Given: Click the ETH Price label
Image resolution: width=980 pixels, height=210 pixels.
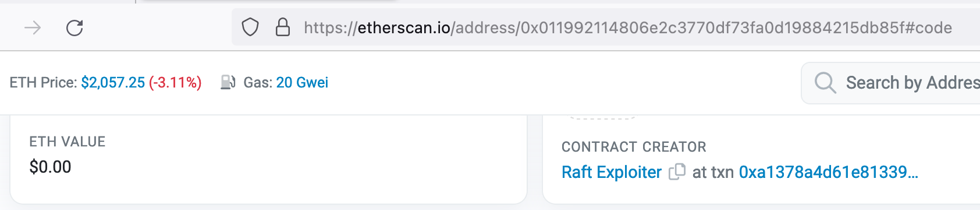Looking at the screenshot, I should (43, 82).
